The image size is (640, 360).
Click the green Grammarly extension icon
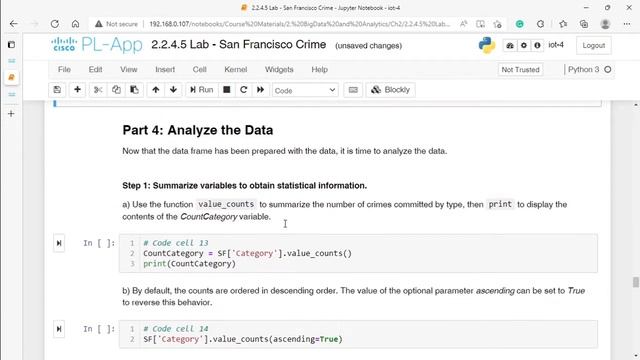[520, 24]
